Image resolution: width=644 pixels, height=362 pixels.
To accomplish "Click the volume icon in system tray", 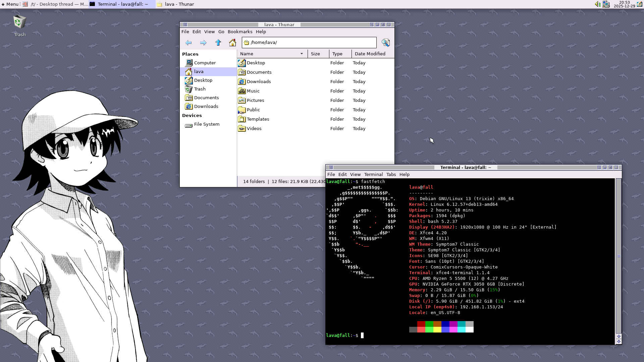I will click(598, 4).
